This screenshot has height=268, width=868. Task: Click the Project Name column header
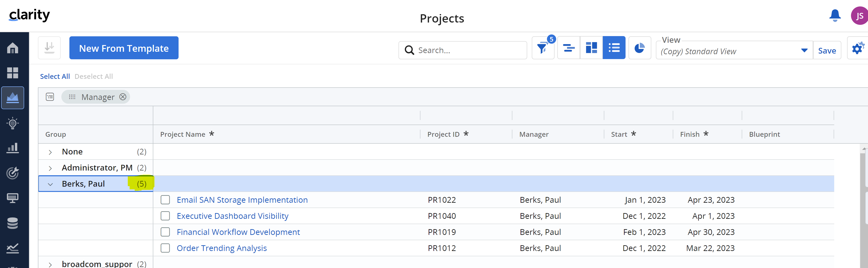coord(183,134)
